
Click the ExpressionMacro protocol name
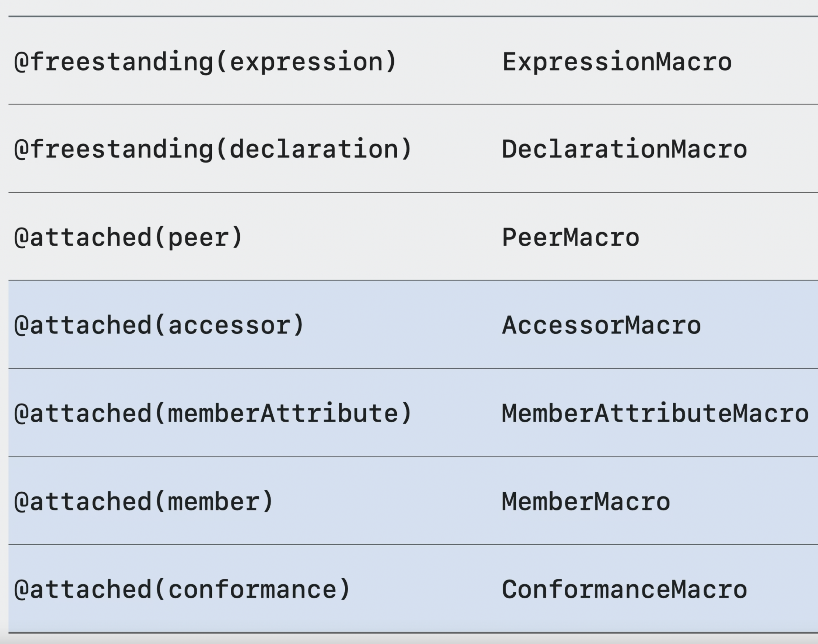click(617, 62)
